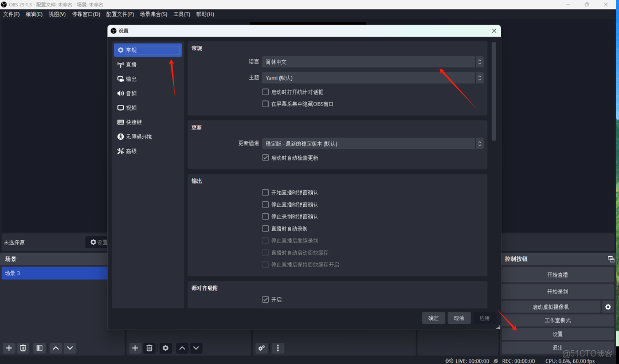Click the add scene plus icon

click(9, 348)
